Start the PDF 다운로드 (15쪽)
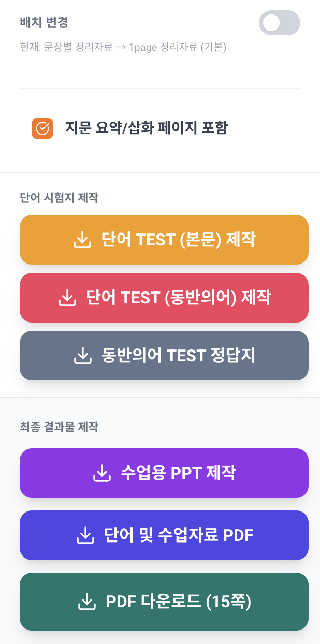Viewport: 320px width, 644px height. coord(164,602)
